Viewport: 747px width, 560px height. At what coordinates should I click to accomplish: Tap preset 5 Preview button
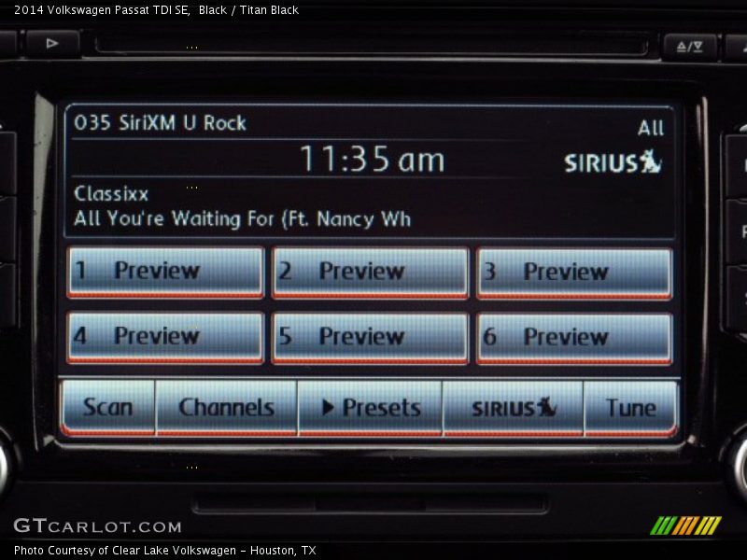click(x=370, y=338)
